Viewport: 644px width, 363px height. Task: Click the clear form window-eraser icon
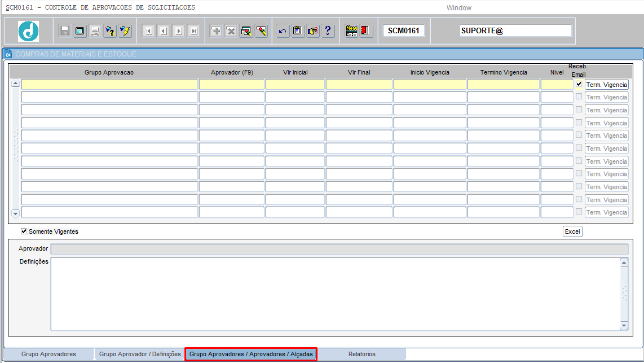click(x=246, y=31)
